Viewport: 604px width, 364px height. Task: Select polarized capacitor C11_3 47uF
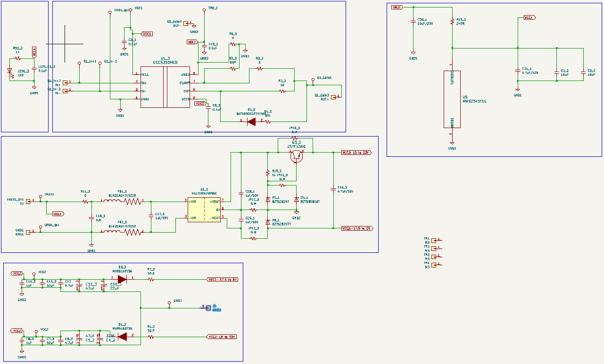79,285
